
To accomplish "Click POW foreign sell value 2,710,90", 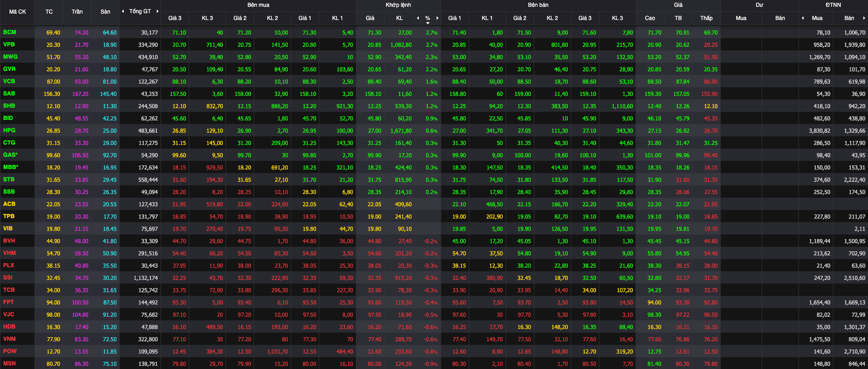I will tap(854, 352).
